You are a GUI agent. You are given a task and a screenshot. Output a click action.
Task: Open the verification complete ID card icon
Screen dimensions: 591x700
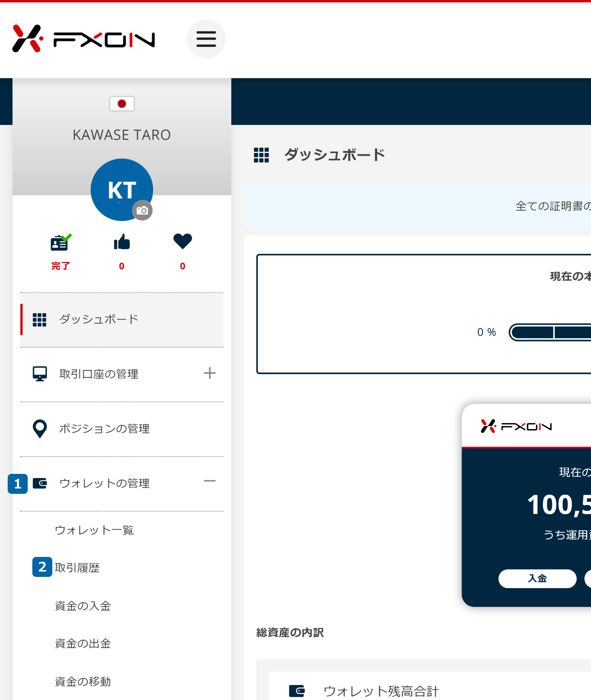pos(61,242)
